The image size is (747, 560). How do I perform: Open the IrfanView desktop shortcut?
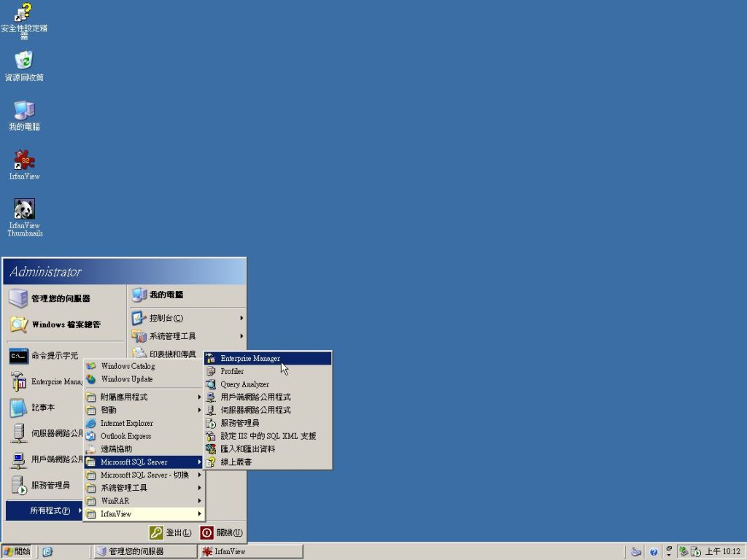[24, 162]
